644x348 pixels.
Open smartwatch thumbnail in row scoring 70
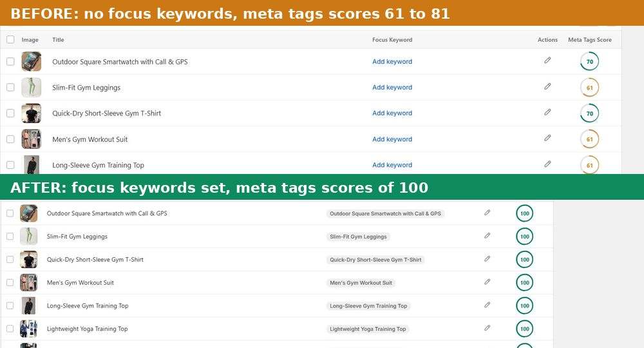[31, 62]
